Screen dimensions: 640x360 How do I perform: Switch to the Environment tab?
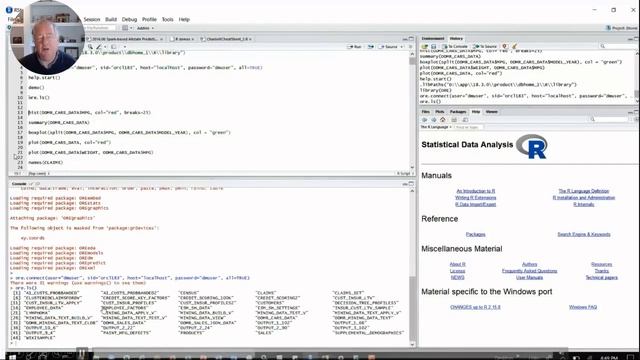pos(433,38)
